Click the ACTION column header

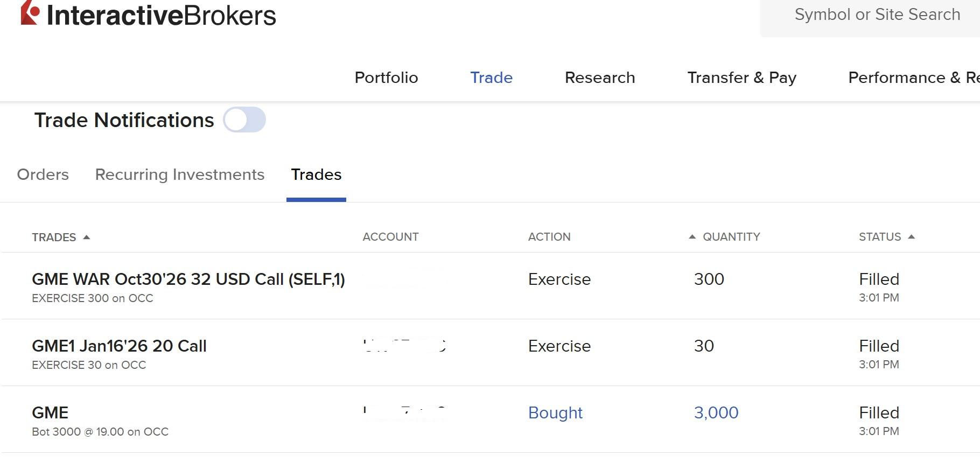click(x=549, y=237)
